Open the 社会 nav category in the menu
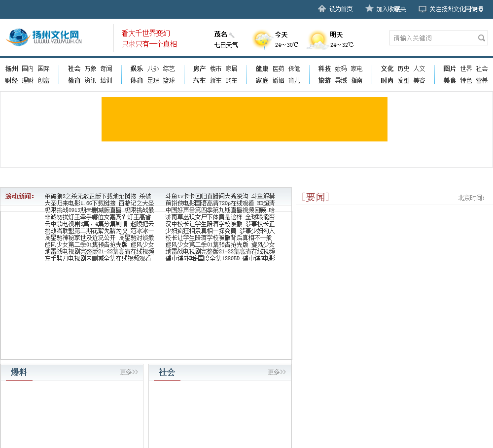The image size is (493, 448). pos(74,69)
